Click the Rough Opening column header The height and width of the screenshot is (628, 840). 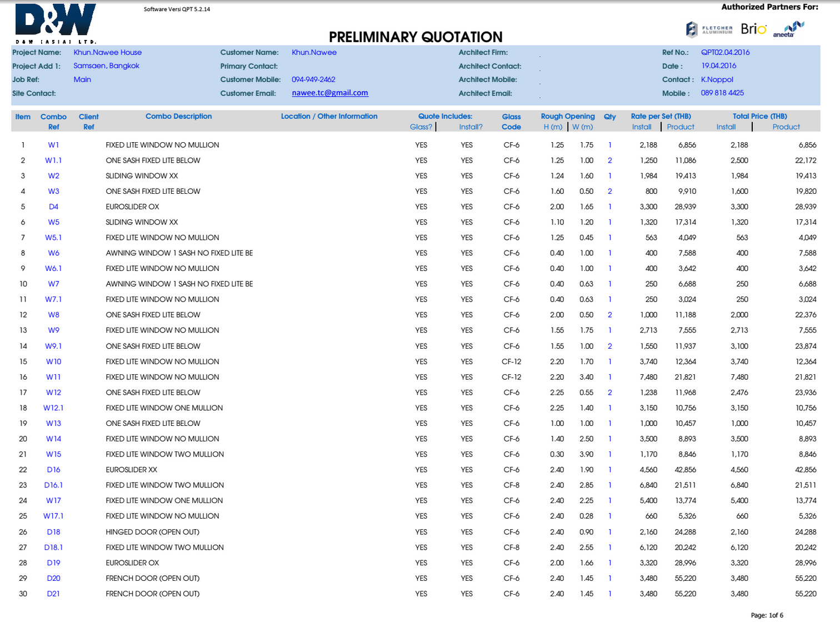click(x=568, y=116)
